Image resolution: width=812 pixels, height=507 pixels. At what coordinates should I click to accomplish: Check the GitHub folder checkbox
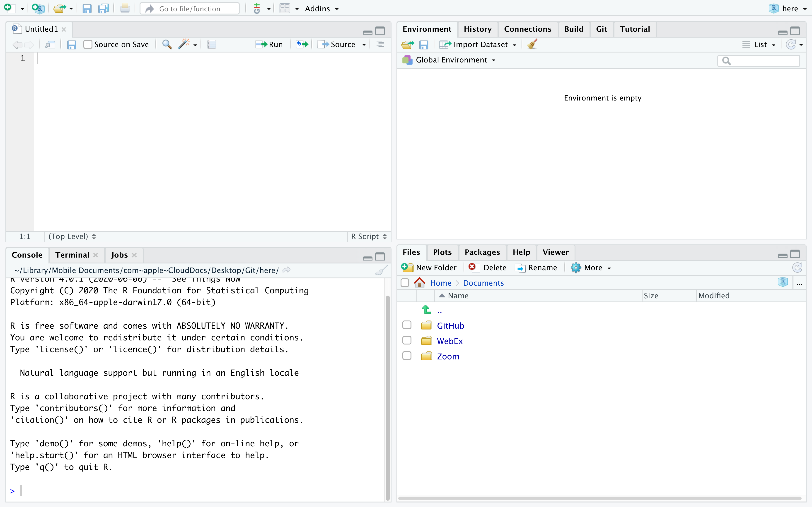coord(407,325)
